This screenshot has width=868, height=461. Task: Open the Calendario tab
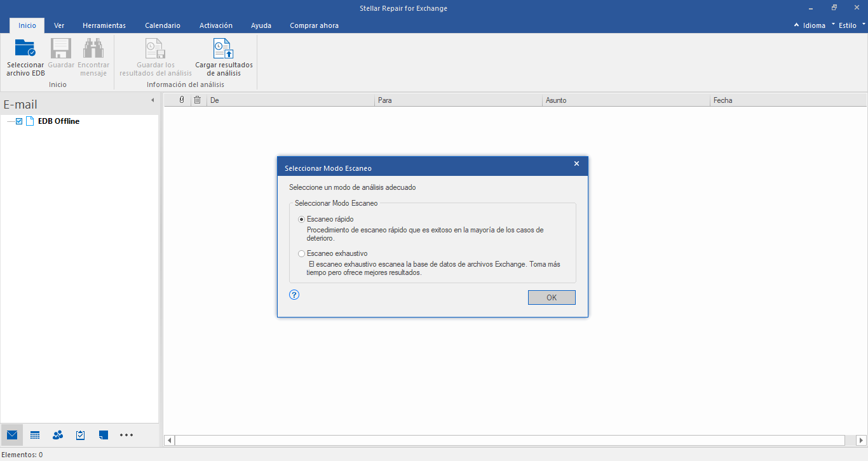pyautogui.click(x=163, y=25)
